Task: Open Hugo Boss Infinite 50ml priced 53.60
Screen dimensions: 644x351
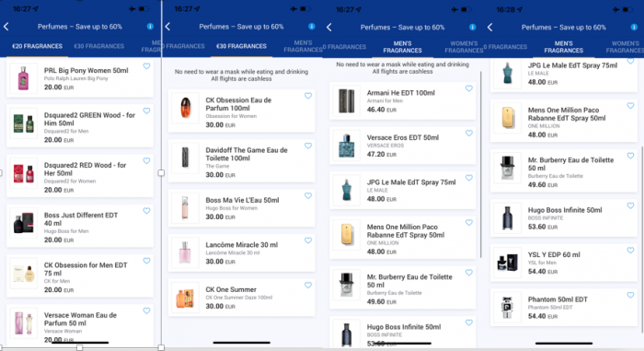Action: point(564,217)
